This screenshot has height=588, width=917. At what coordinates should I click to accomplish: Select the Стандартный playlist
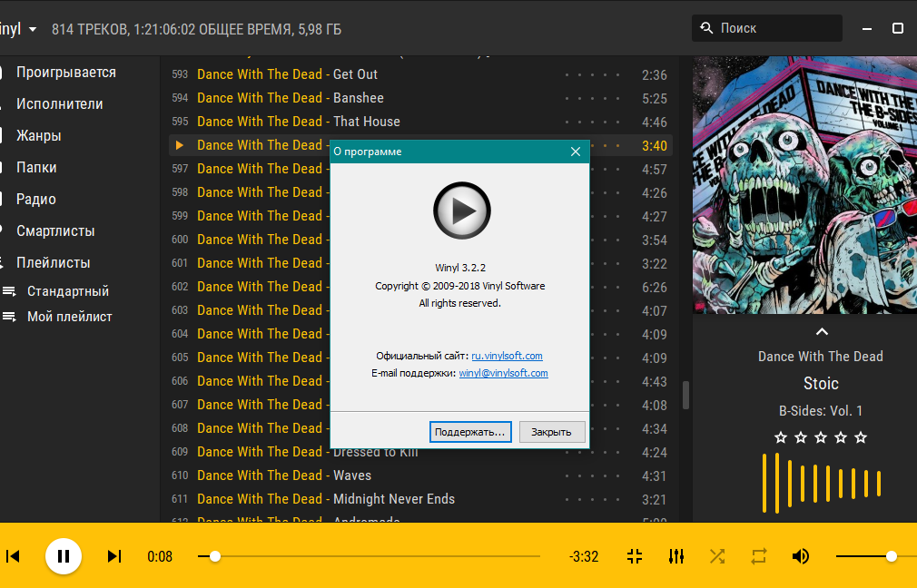click(x=68, y=291)
